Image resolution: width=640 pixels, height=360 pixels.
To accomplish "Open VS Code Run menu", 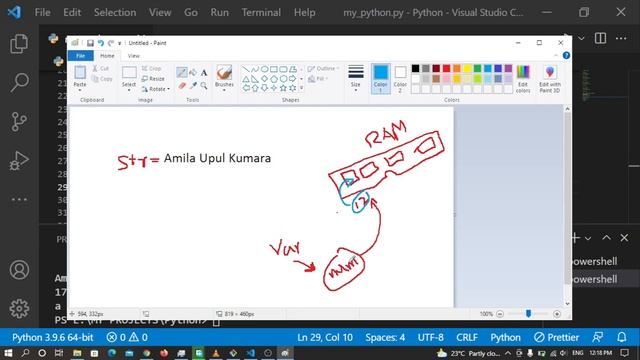I will (x=220, y=12).
